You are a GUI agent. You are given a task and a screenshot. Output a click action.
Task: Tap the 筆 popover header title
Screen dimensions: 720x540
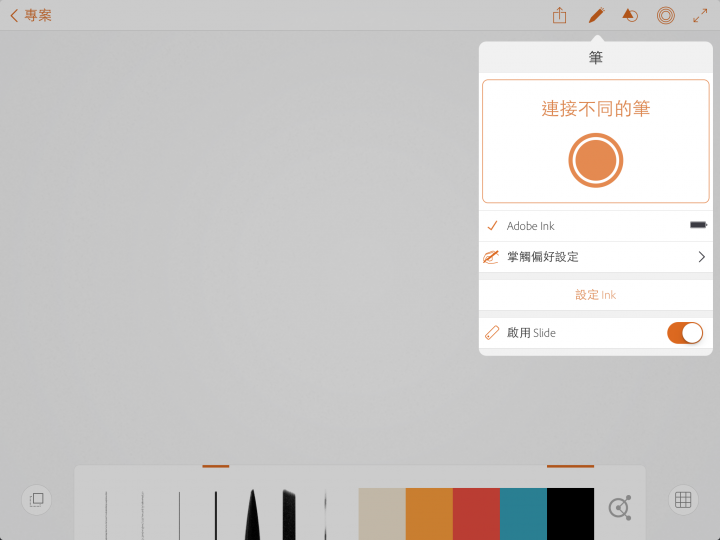596,57
